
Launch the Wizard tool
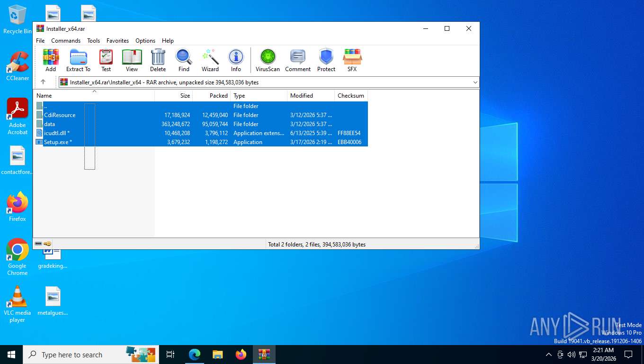[x=210, y=60]
